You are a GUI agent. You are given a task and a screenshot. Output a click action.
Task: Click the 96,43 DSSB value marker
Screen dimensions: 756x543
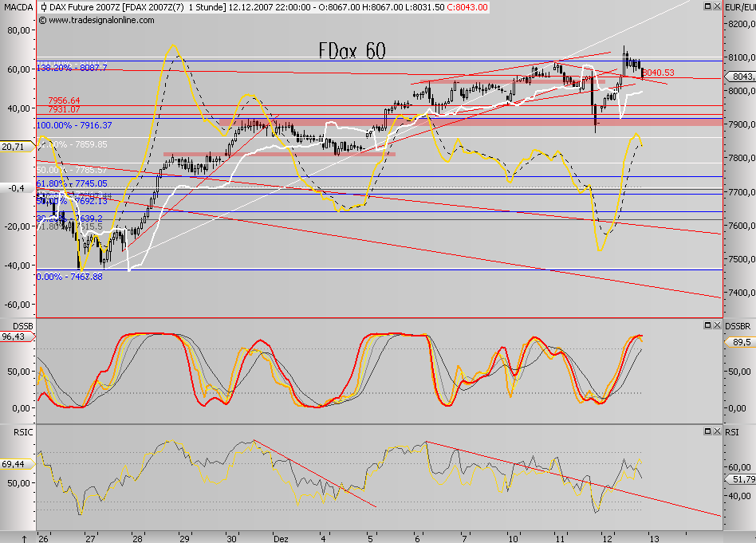tap(16, 336)
